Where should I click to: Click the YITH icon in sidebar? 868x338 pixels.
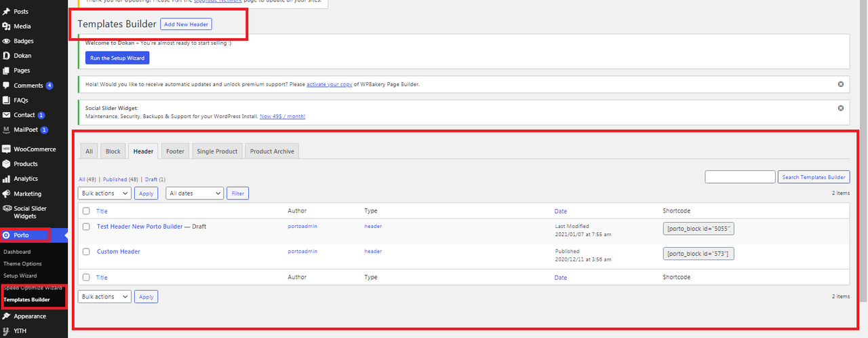point(6,331)
